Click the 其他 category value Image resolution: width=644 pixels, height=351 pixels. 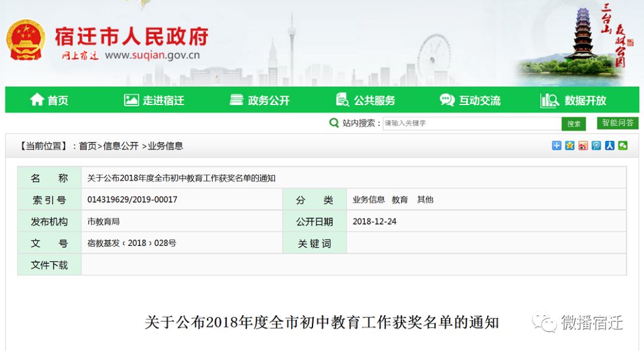(425, 200)
